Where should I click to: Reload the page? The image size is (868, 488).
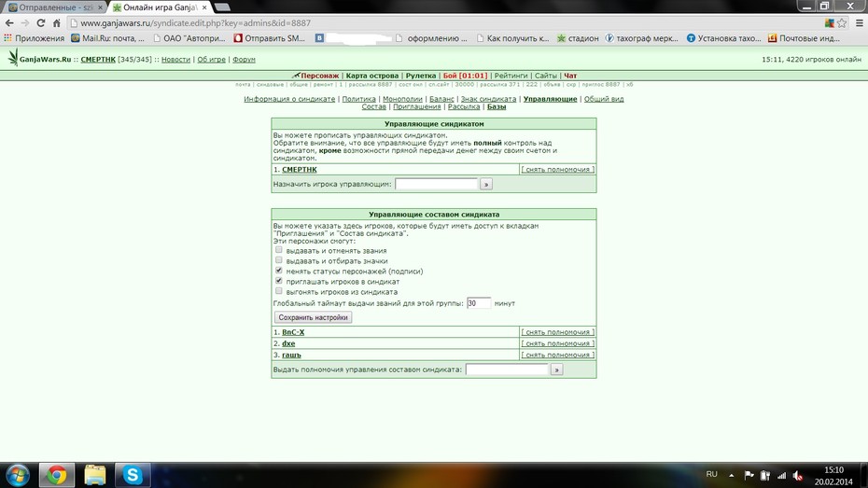click(x=40, y=23)
